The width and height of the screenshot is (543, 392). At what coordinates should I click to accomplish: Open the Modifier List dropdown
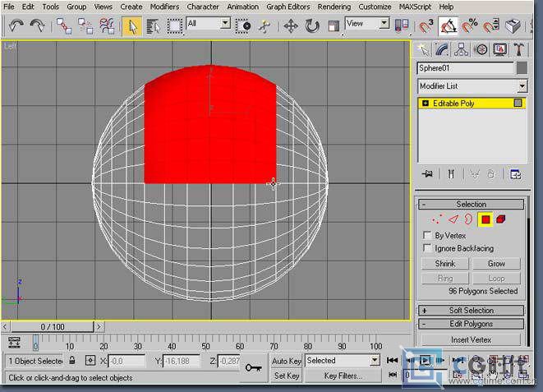pos(522,86)
